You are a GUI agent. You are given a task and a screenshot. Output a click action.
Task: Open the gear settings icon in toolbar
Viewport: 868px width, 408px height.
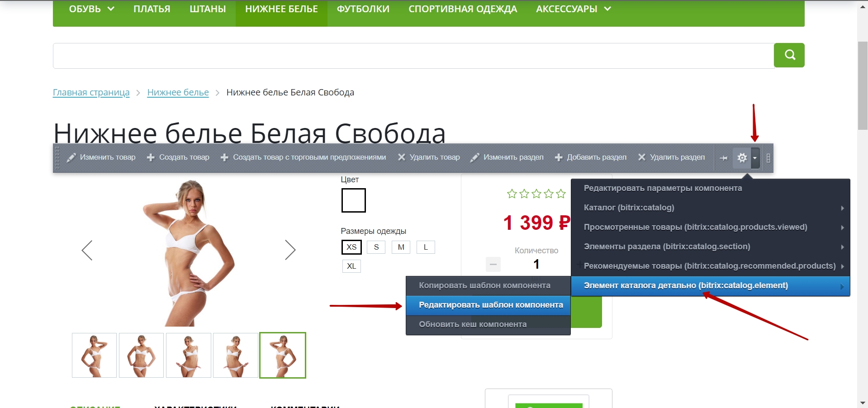pyautogui.click(x=742, y=158)
